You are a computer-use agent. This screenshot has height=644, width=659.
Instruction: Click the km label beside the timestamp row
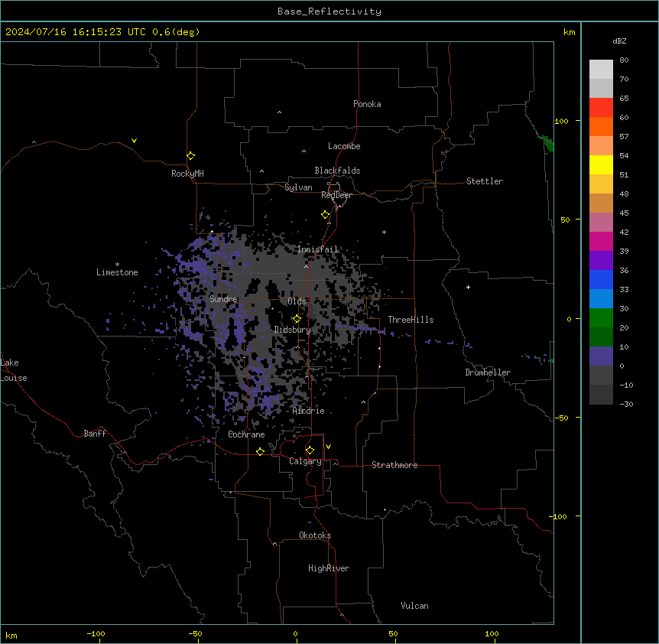point(570,32)
